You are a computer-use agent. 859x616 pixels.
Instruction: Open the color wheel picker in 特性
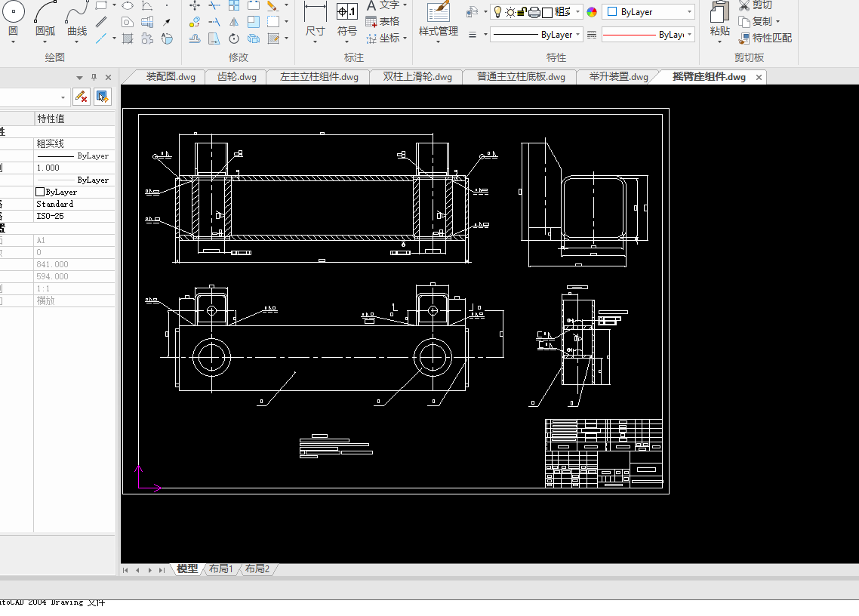point(592,12)
